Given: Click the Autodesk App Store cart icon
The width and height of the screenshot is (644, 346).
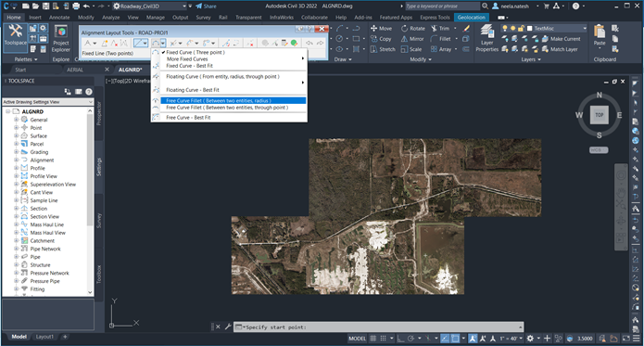Looking at the screenshot, I should (x=547, y=6).
